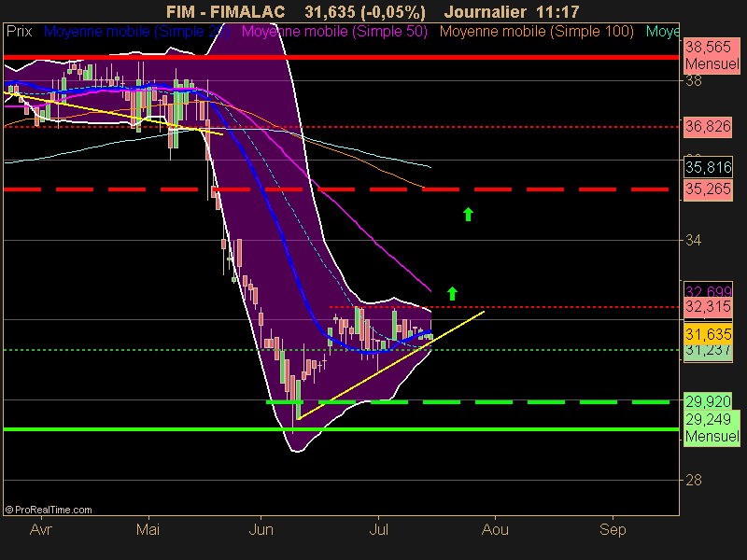Screen dimensions: 747x560
Task: Click the chart title 'FIM - FIMALAC'
Action: pyautogui.click(x=226, y=12)
